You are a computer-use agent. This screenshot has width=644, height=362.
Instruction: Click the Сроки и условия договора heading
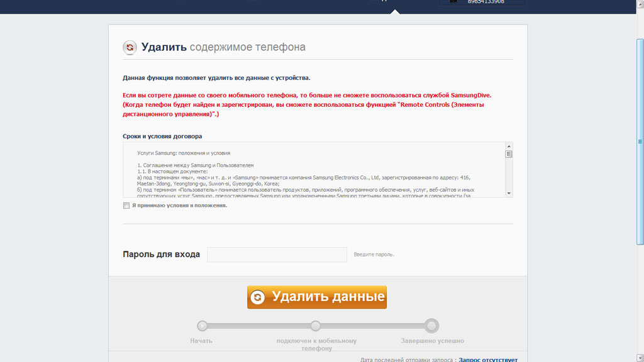(x=162, y=136)
